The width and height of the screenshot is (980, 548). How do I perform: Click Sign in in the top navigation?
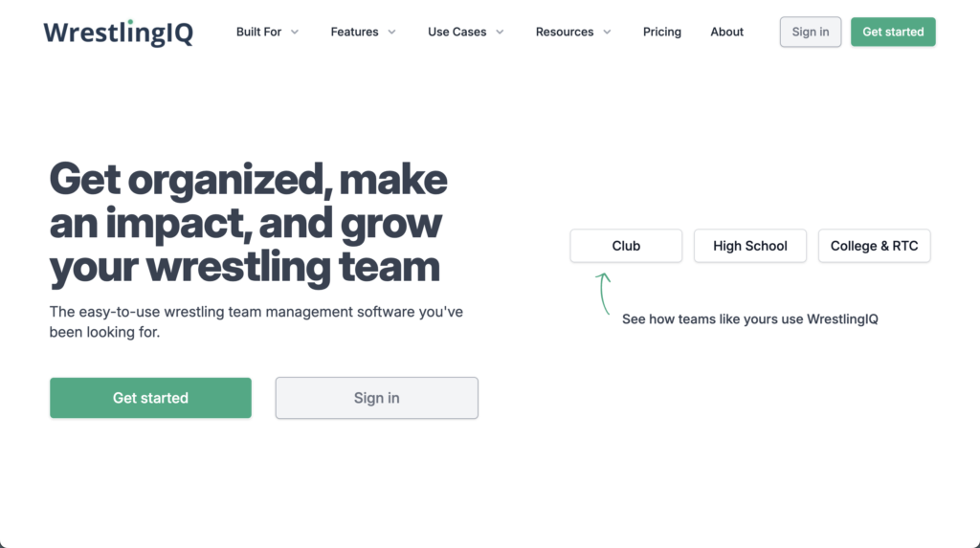pyautogui.click(x=811, y=32)
